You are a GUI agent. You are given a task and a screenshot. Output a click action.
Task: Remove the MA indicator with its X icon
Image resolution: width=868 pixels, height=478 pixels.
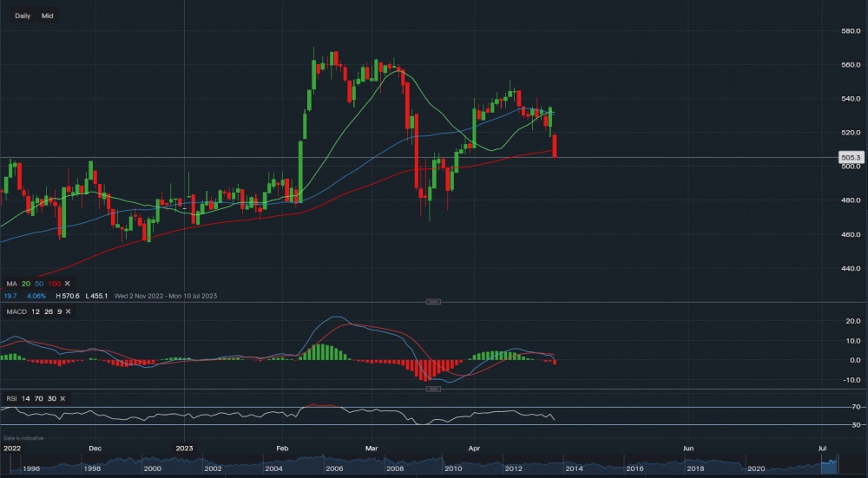click(67, 284)
